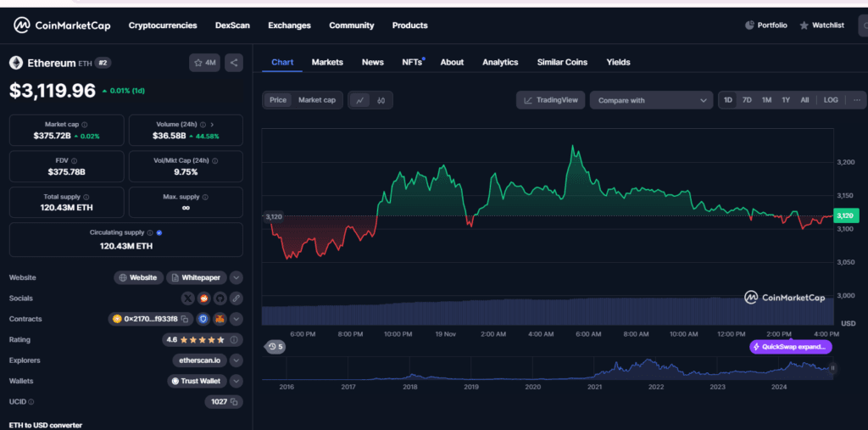This screenshot has height=430, width=868.
Task: Click the Rating info icon
Action: 234,340
